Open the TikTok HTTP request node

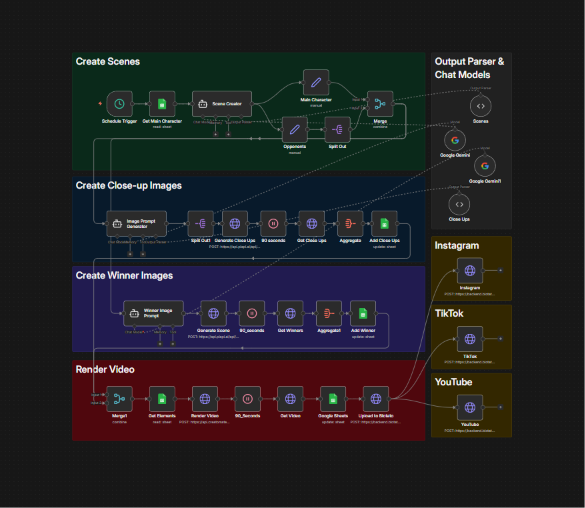470,339
